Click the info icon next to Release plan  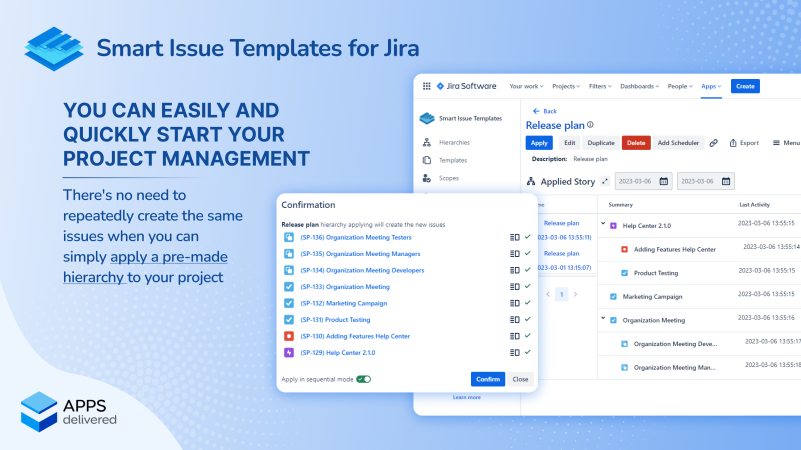point(591,125)
